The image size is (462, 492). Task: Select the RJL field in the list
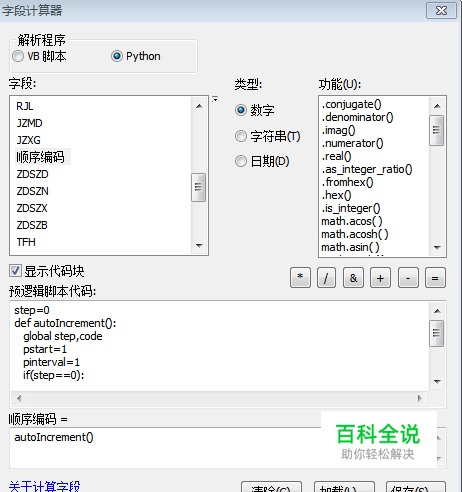[x=25, y=106]
